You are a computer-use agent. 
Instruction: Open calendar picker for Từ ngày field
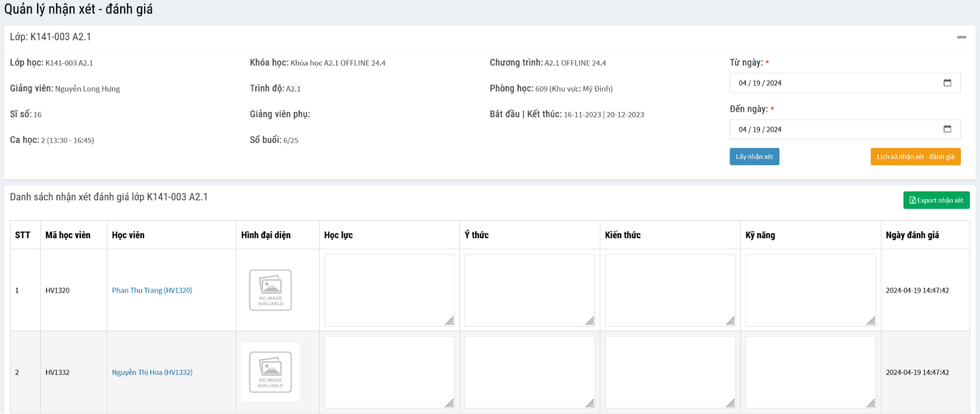947,83
